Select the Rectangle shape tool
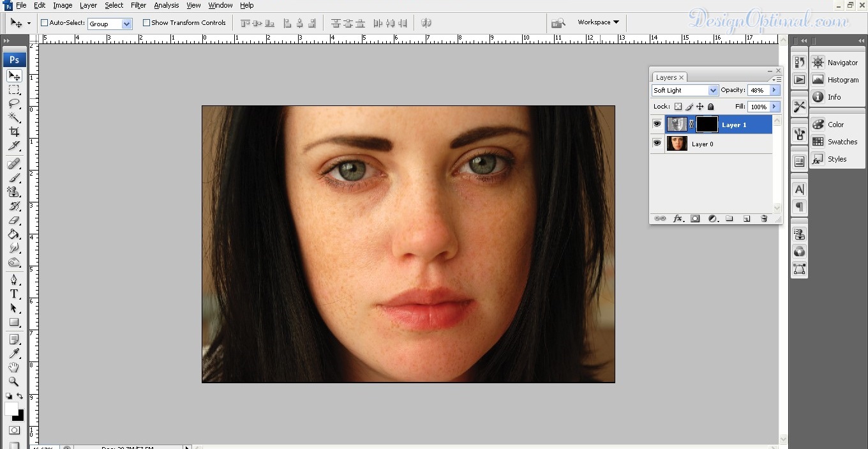868x449 pixels. pyautogui.click(x=14, y=322)
